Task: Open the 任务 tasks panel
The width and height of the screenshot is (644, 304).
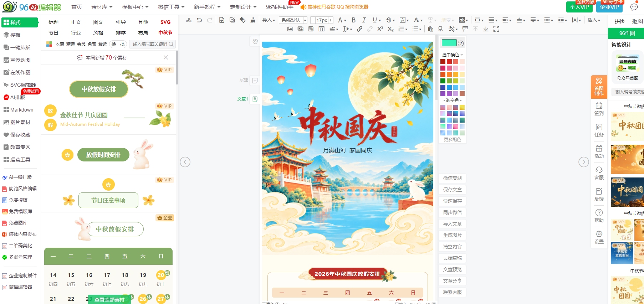Action: click(x=599, y=130)
